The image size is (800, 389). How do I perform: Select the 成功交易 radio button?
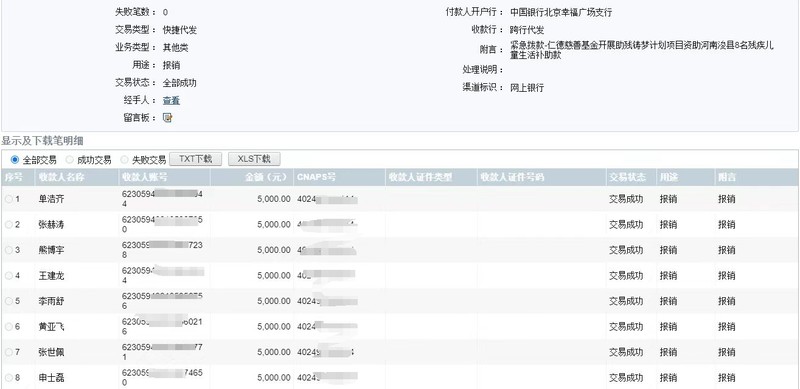pos(69,160)
